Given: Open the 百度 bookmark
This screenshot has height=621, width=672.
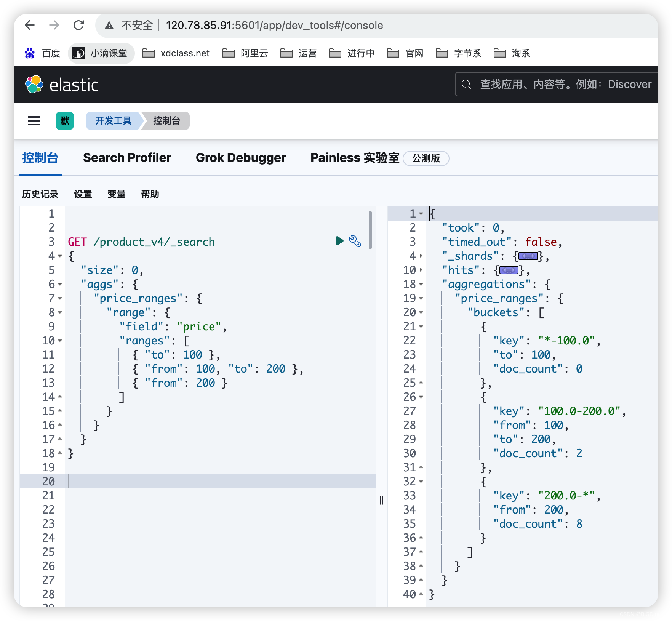Looking at the screenshot, I should 42,53.
